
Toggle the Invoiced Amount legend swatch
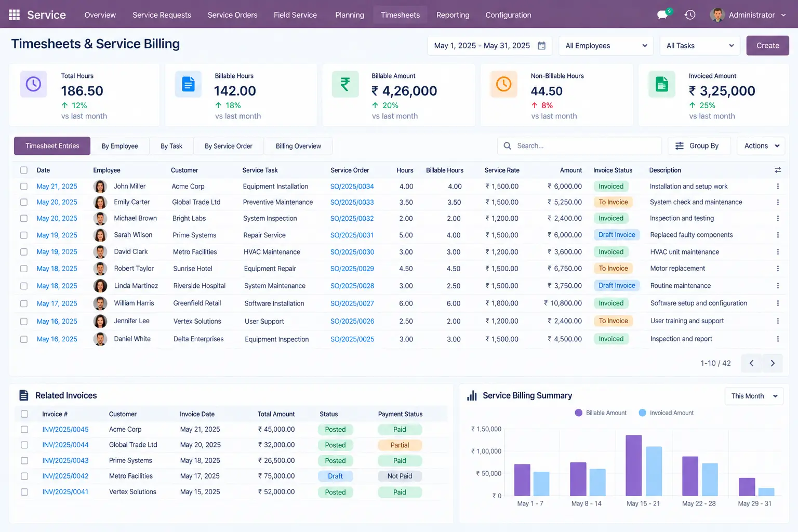coord(643,413)
